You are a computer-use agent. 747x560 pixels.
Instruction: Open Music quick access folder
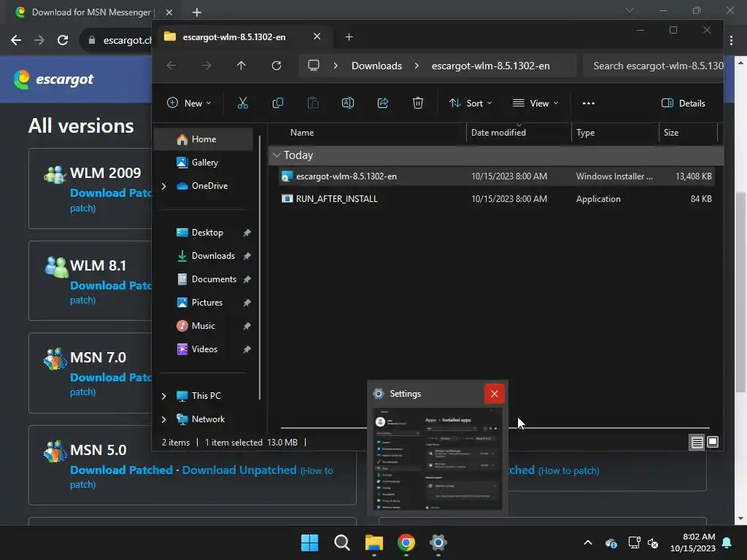click(203, 326)
